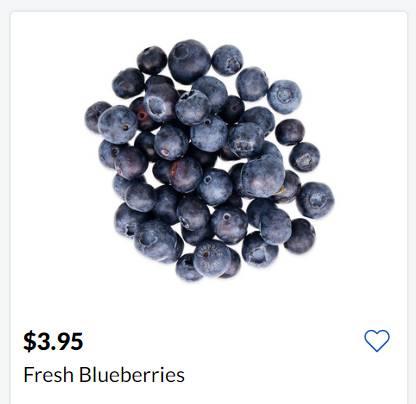Toggle the wishlist heart outline
The width and height of the screenshot is (416, 404).
377,341
